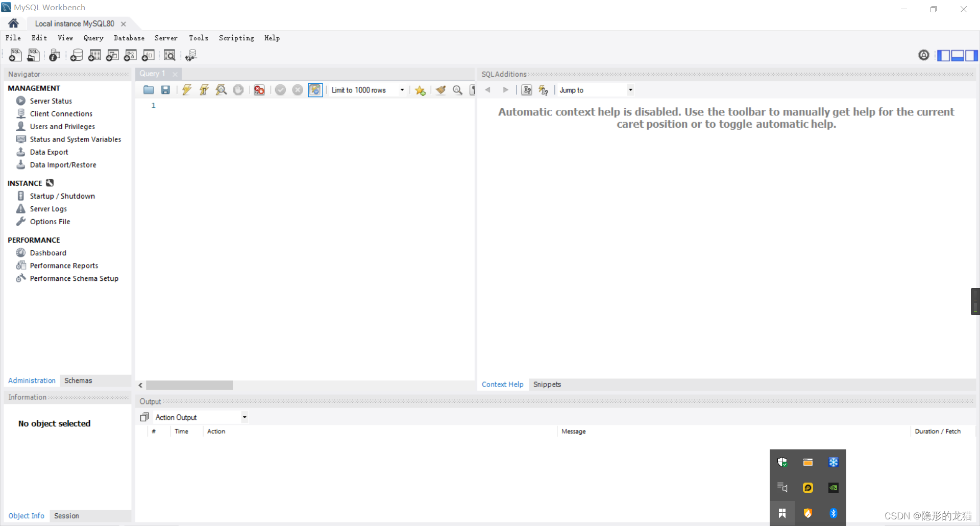
Task: Stop the running query hand icon
Action: pyautogui.click(x=238, y=90)
